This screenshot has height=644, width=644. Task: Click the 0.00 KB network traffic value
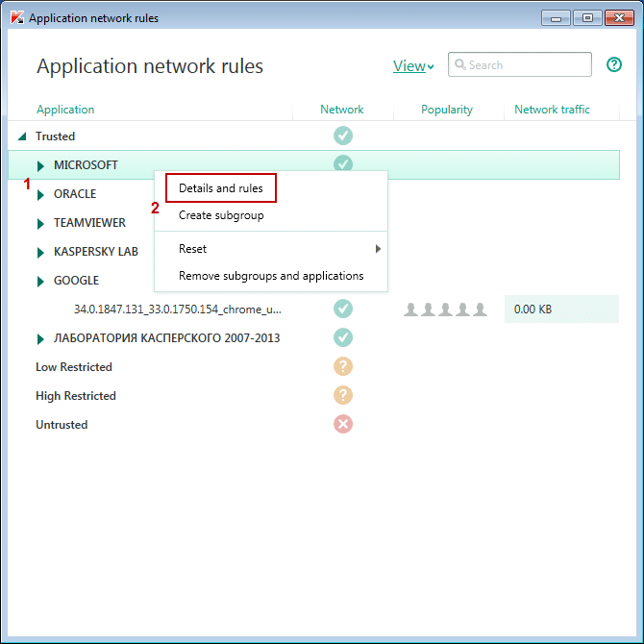point(533,310)
